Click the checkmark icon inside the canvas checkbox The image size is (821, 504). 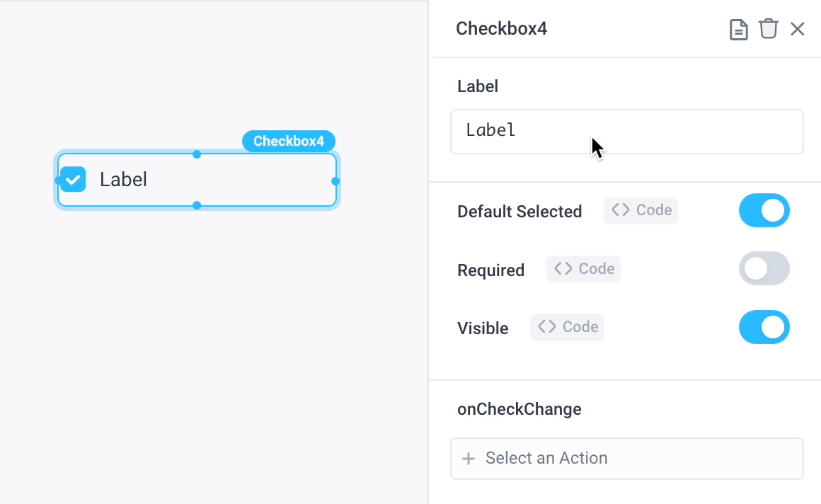click(x=72, y=179)
